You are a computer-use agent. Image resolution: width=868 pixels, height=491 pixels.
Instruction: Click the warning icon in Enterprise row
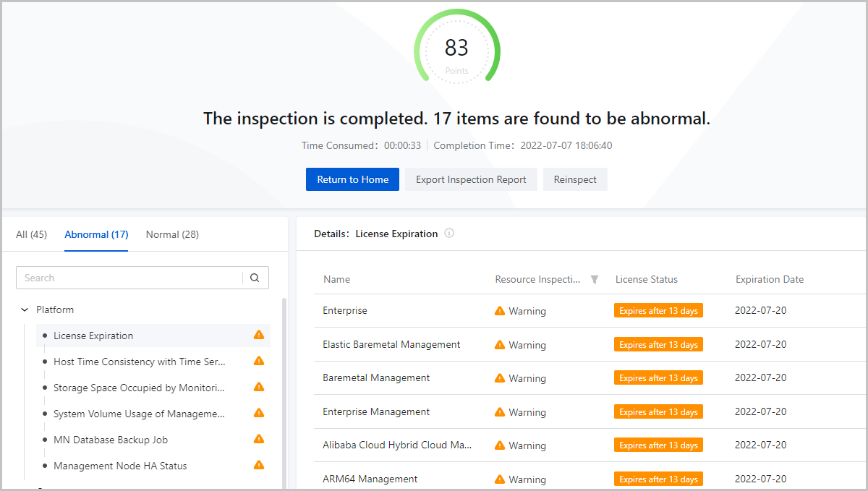[500, 311]
